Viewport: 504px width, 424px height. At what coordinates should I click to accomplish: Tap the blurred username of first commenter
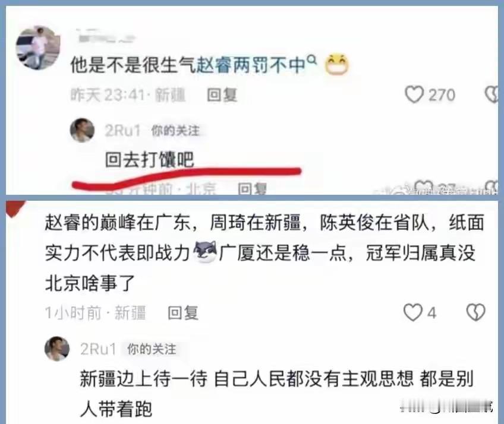pyautogui.click(x=106, y=37)
